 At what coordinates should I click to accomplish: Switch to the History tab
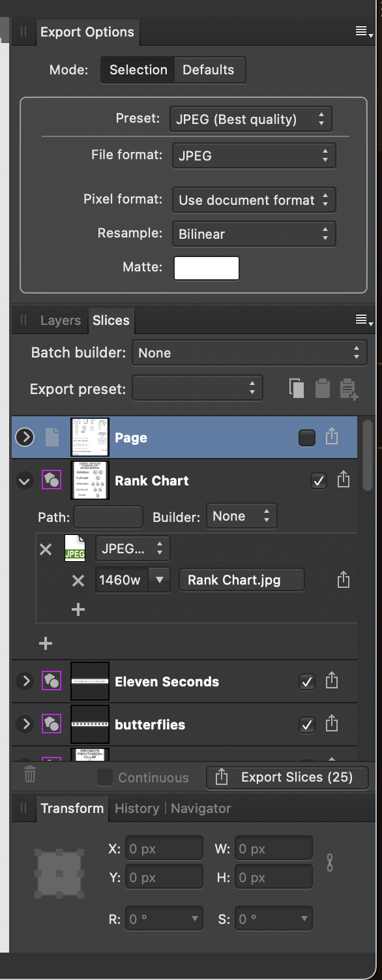pos(137,808)
